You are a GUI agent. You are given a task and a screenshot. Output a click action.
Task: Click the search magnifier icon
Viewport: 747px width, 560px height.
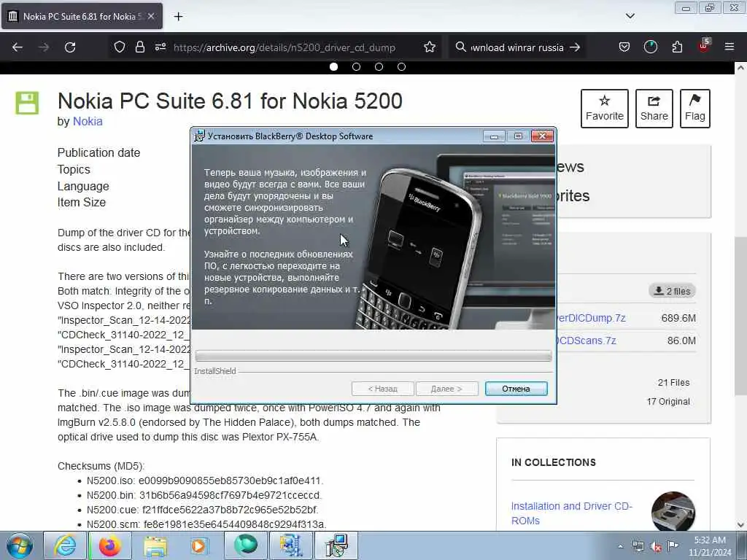coord(460,47)
